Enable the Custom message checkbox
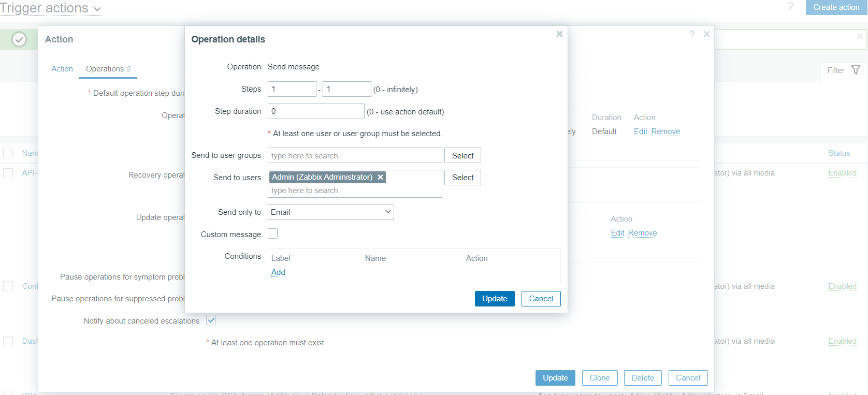This screenshot has height=395, width=868. [x=272, y=234]
